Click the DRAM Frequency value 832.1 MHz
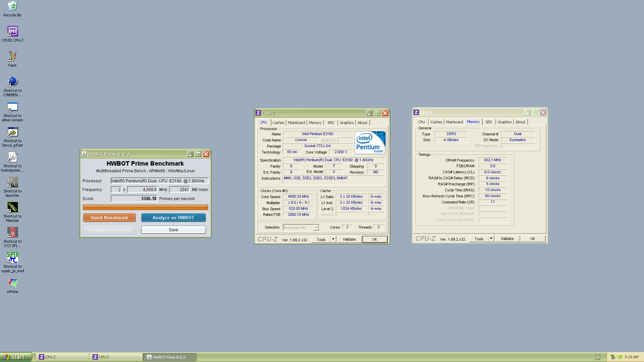644x362 pixels. pyautogui.click(x=492, y=160)
